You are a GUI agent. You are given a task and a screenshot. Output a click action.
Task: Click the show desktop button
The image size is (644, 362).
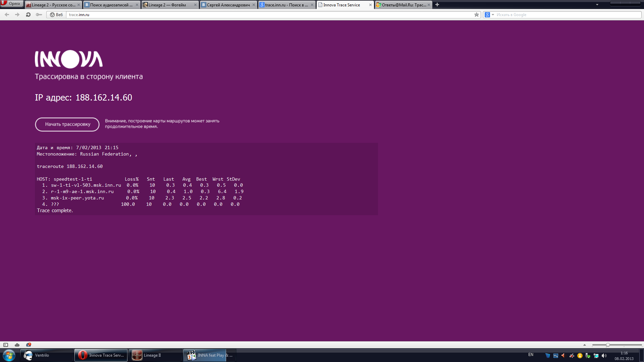tap(641, 355)
